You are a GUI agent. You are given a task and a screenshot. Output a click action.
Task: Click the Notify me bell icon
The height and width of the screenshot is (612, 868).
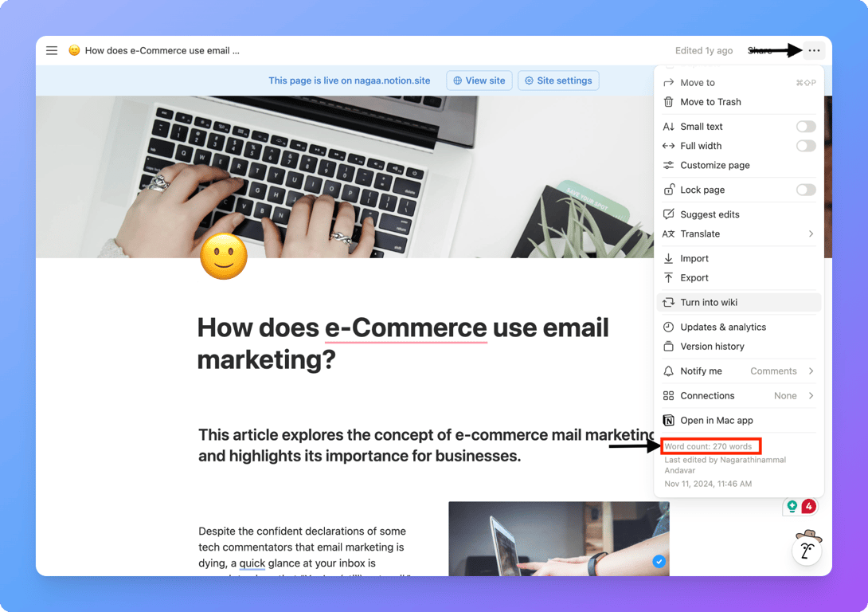669,371
